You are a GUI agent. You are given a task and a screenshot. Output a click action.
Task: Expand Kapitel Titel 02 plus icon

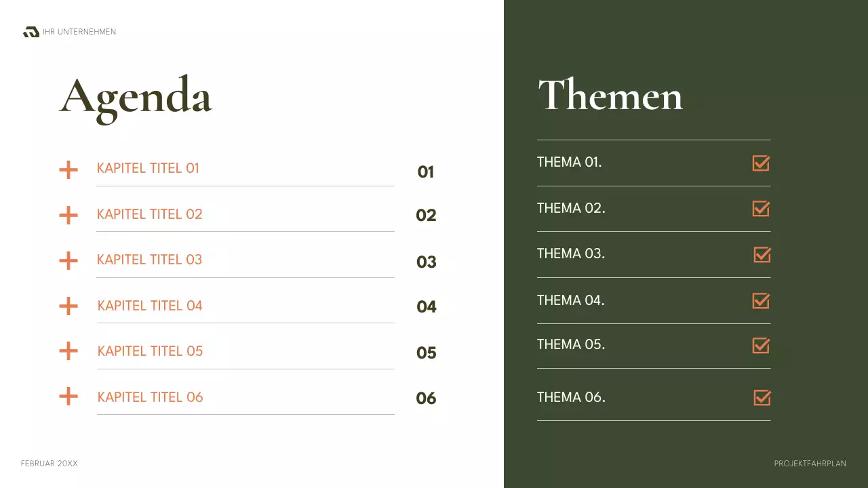(68, 216)
